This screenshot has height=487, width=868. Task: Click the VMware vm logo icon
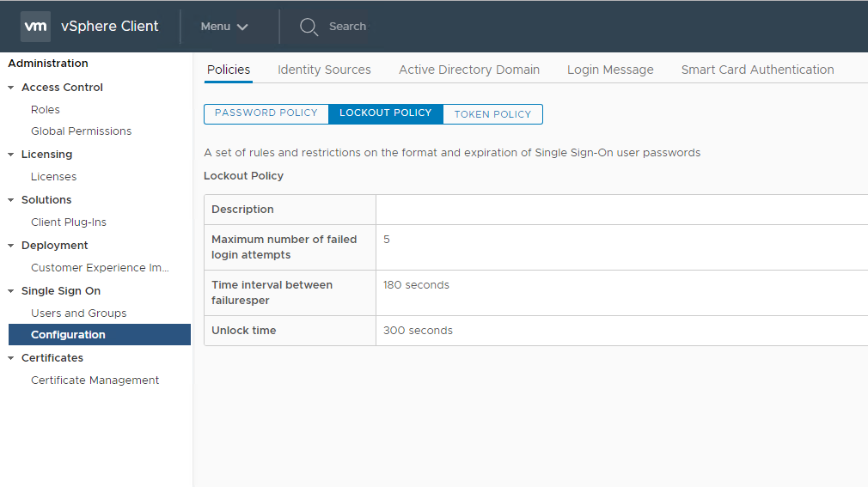(35, 27)
